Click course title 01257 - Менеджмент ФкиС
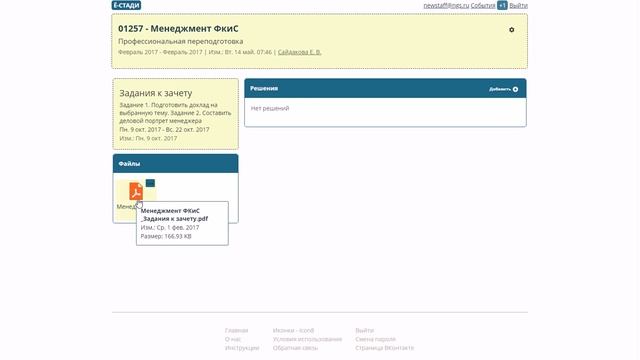 [x=178, y=29]
